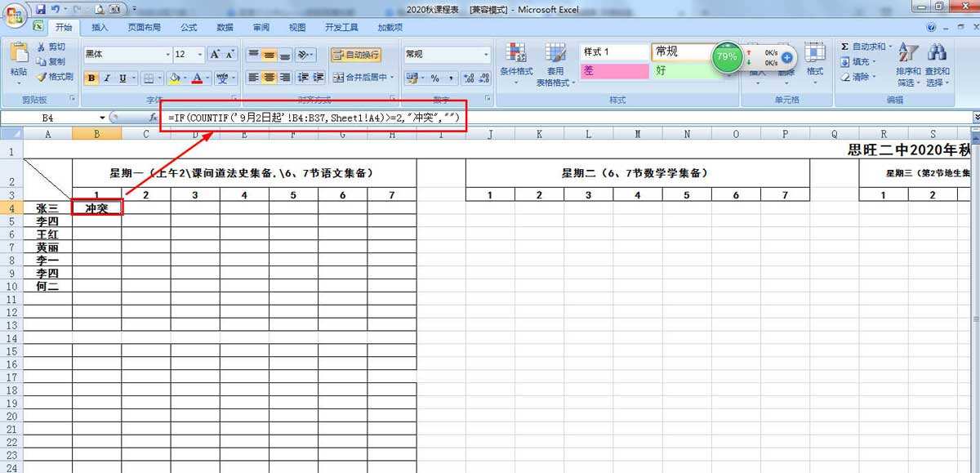Align cell text to the right
Image resolution: width=980 pixels, height=473 pixels.
coord(285,78)
